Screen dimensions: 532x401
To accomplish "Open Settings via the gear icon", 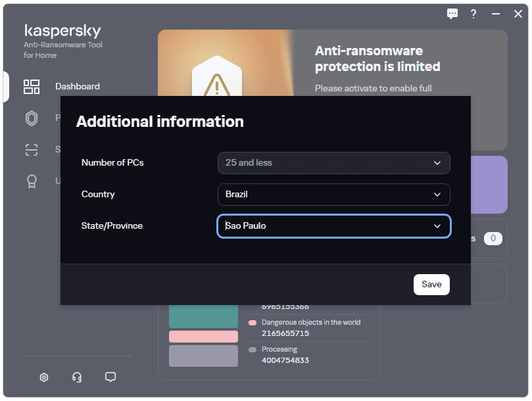I will 44,377.
